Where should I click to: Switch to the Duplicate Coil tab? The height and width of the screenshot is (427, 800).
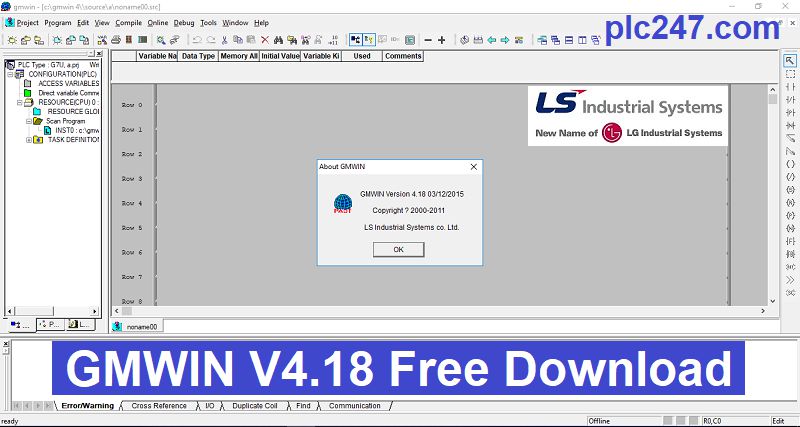coord(255,406)
